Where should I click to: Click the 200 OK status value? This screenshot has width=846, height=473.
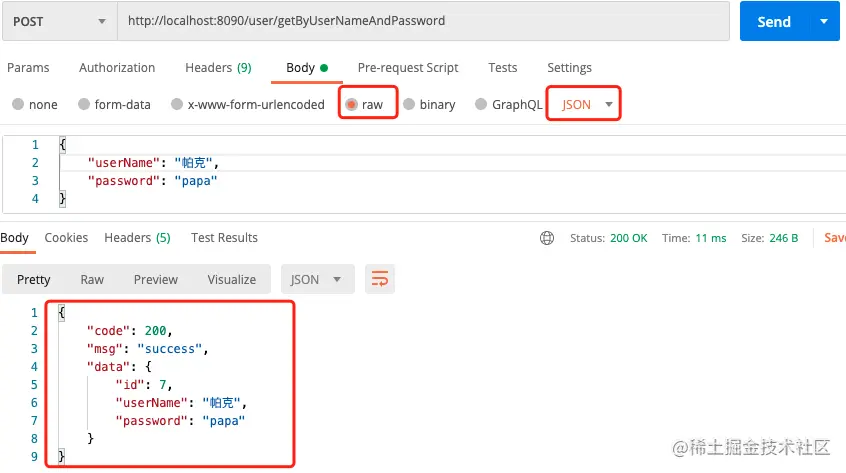pyautogui.click(x=629, y=238)
